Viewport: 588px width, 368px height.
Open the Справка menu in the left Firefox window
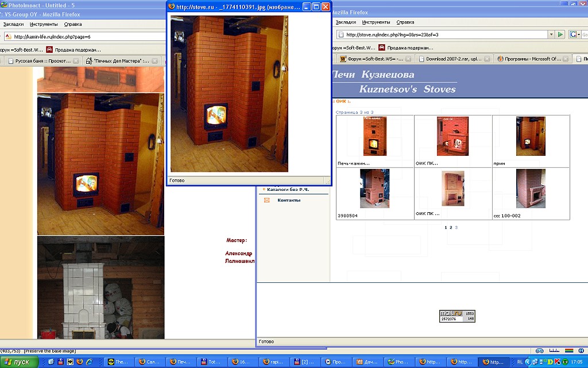click(73, 24)
